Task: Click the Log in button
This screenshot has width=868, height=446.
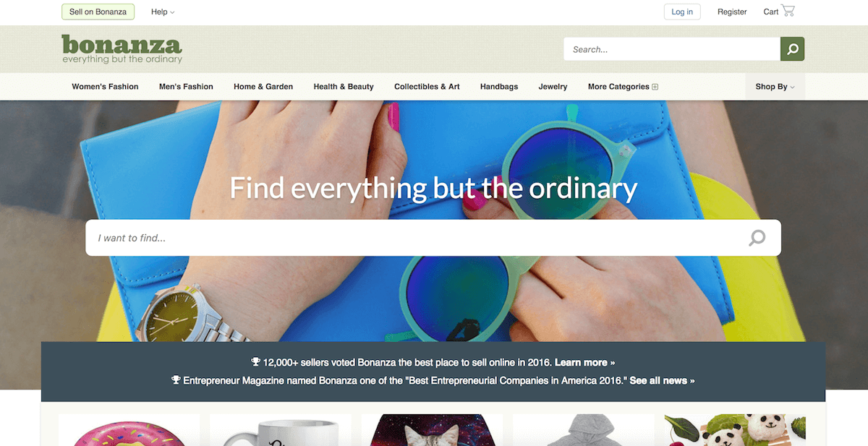Action: [682, 12]
